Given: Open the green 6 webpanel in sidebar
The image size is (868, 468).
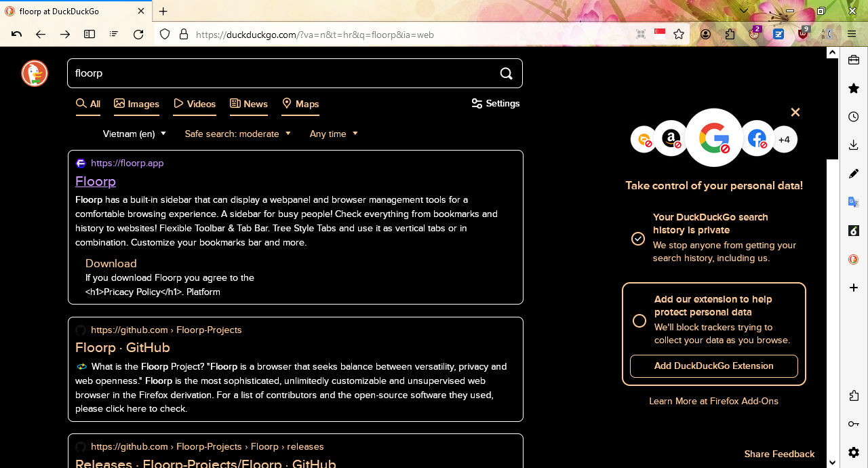Looking at the screenshot, I should point(854,231).
